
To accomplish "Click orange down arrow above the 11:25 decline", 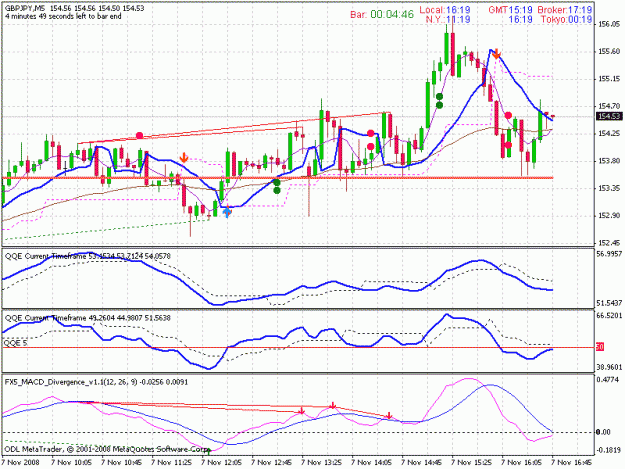I will pyautogui.click(x=184, y=157).
